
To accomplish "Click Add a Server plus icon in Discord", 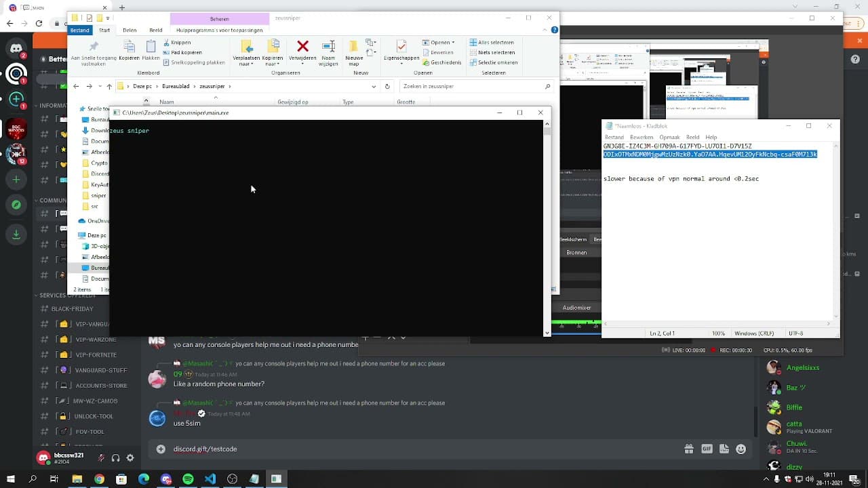I will [16, 180].
